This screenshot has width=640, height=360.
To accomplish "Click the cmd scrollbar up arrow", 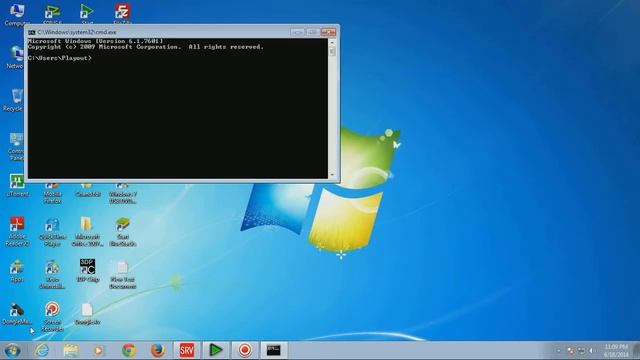I will [x=332, y=42].
